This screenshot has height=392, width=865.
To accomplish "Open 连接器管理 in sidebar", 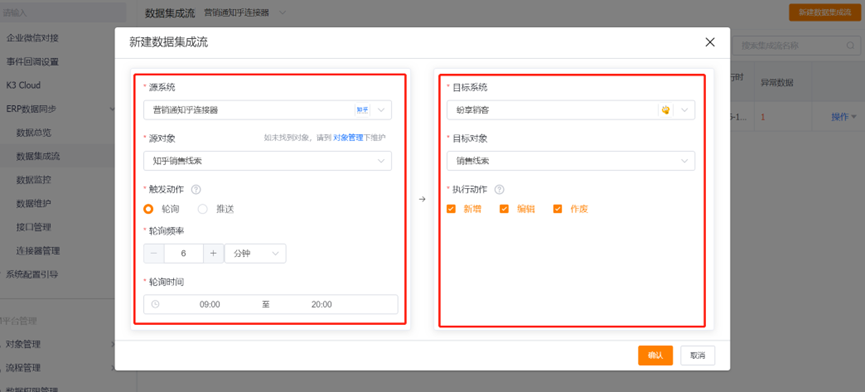I will click(38, 251).
